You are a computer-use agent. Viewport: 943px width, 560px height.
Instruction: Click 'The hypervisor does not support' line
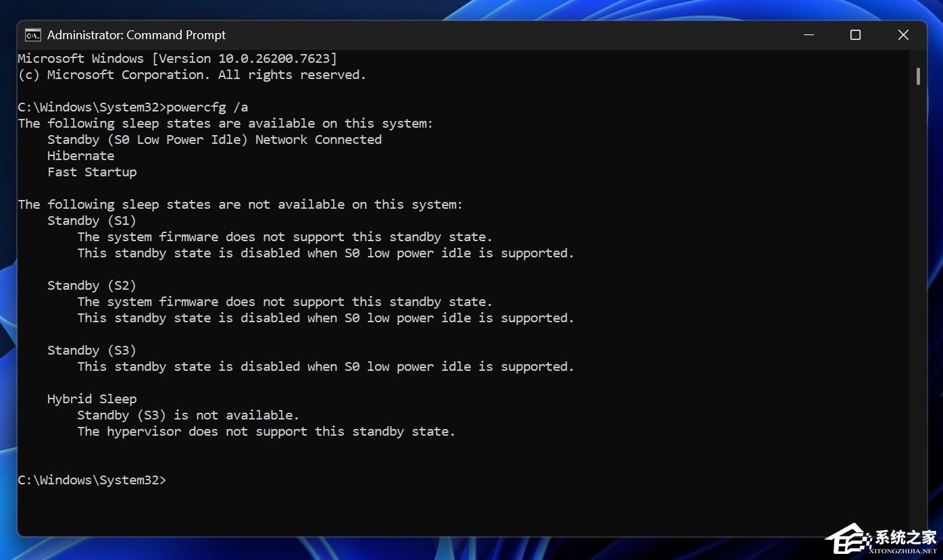point(266,432)
